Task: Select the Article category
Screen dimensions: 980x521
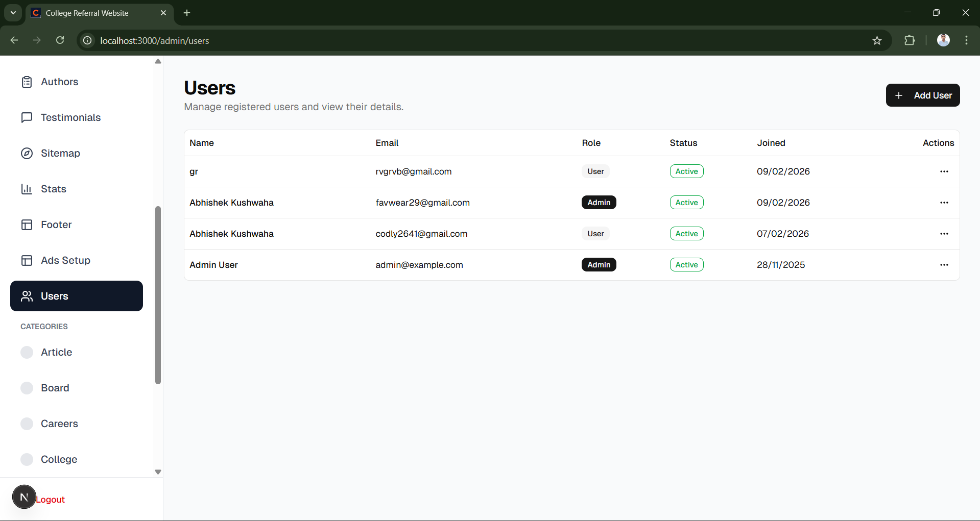Action: click(x=56, y=352)
